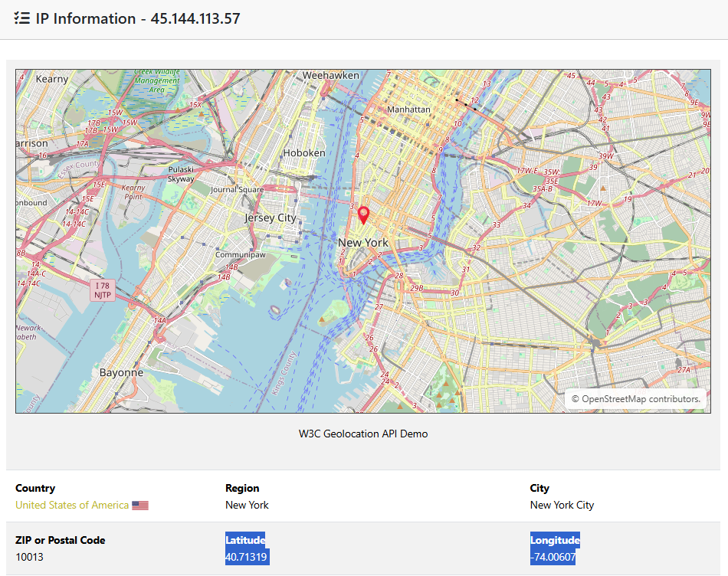The height and width of the screenshot is (576, 728).
Task: Click the Journal Square map label
Action: click(x=237, y=189)
